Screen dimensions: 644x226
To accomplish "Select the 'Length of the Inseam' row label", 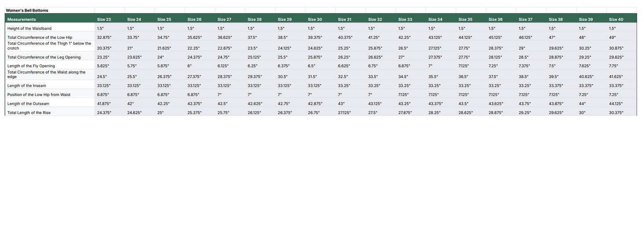I will [x=27, y=86].
